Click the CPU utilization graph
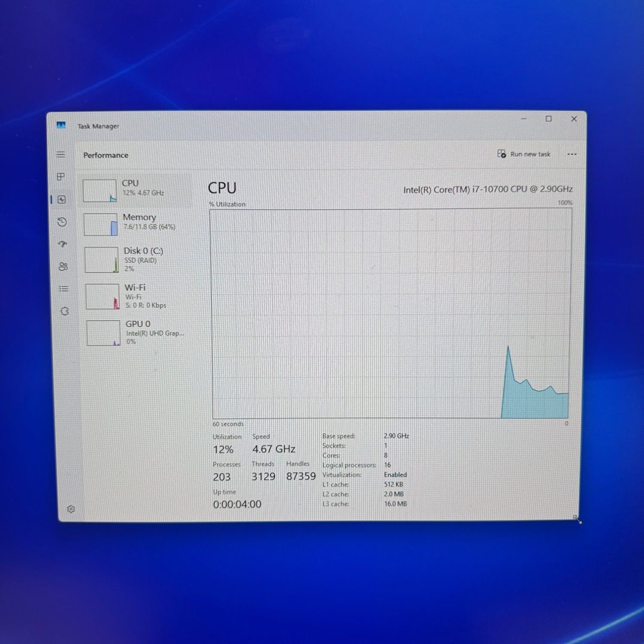The width and height of the screenshot is (644, 644). click(x=391, y=313)
